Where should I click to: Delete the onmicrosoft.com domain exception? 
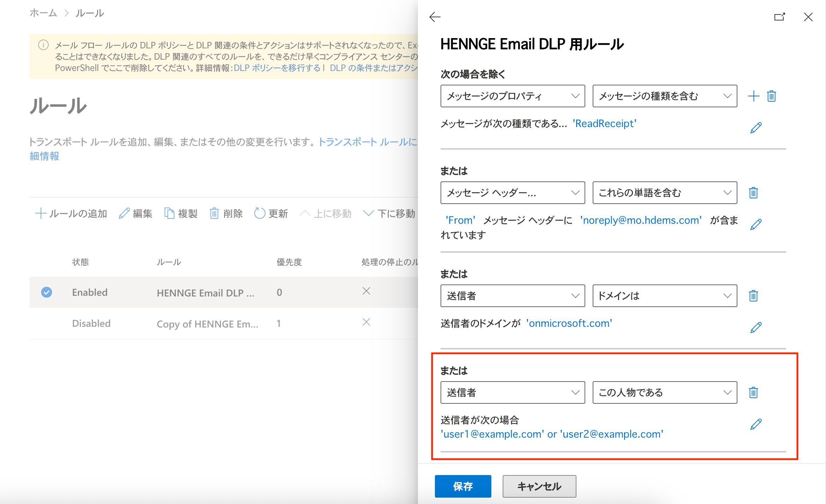point(753,296)
